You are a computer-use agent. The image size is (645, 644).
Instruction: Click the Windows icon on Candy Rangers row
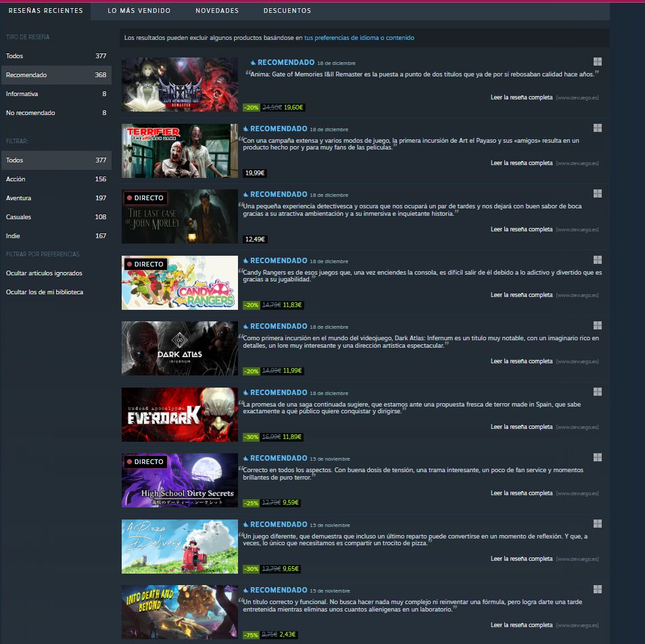pos(598,260)
